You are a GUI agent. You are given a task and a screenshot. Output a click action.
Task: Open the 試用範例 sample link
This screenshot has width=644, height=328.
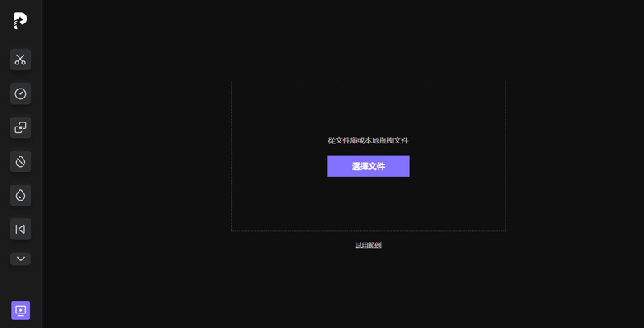tap(368, 245)
